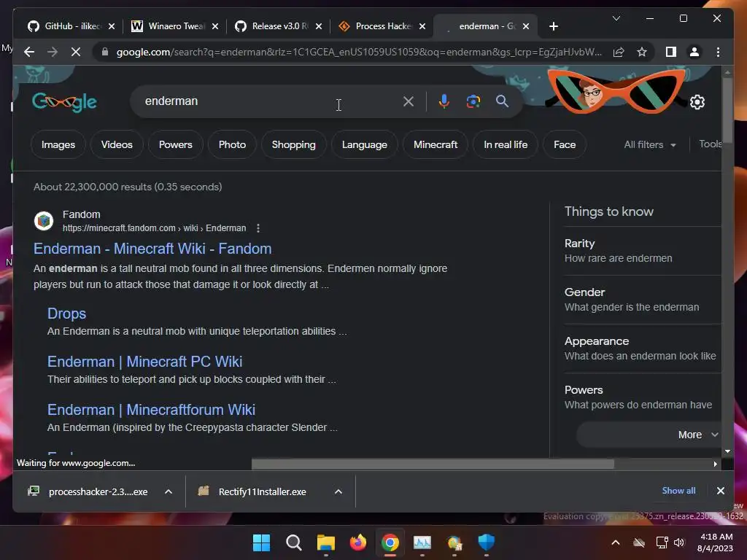This screenshot has height=560, width=747.
Task: Open Rarity things to know item
Action: click(642, 251)
